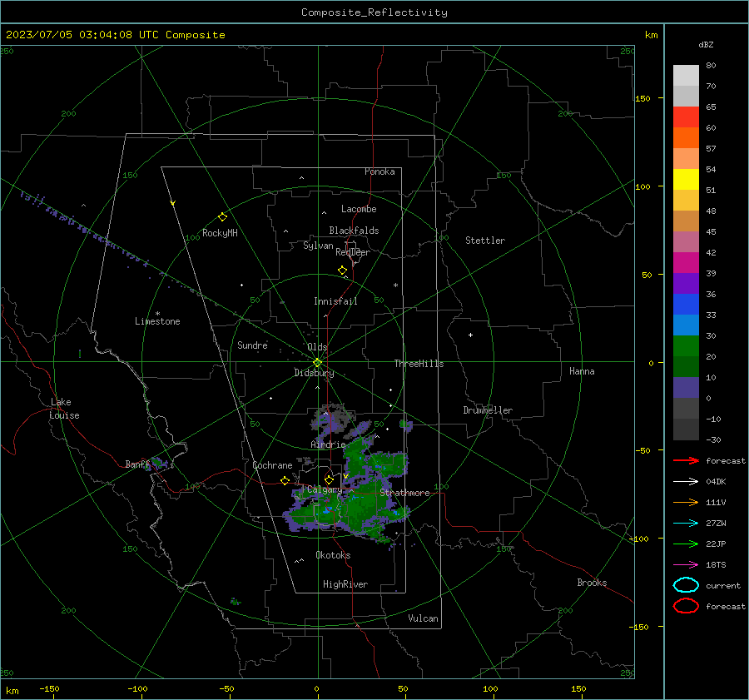Click the Hanna city label
Screen dimensions: 749x700
pos(582,371)
